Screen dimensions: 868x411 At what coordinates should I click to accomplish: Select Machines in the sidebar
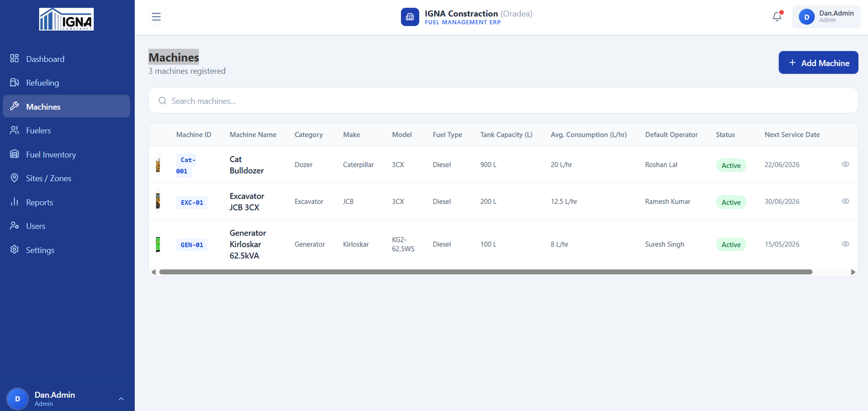(x=66, y=106)
